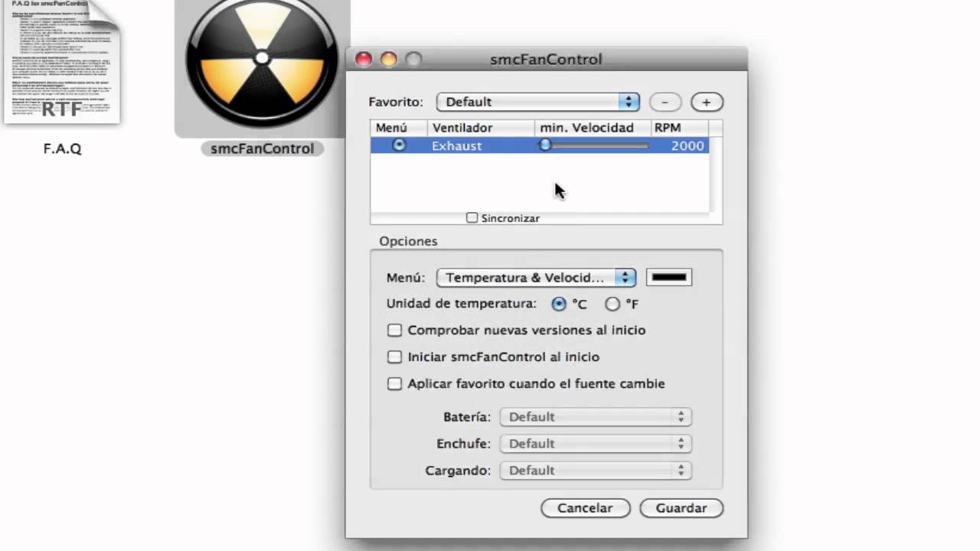The height and width of the screenshot is (551, 980).
Task: Enable Iniciar smcFanControl al inicio
Action: (394, 357)
